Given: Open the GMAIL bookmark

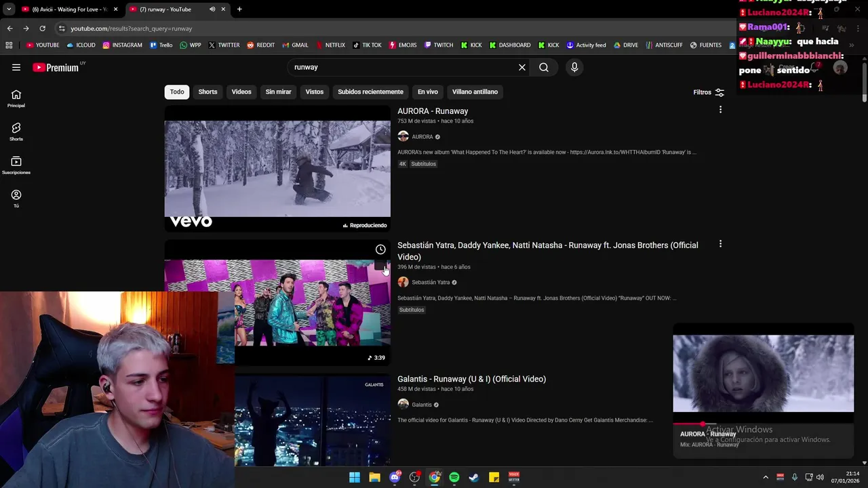Looking at the screenshot, I should (295, 45).
